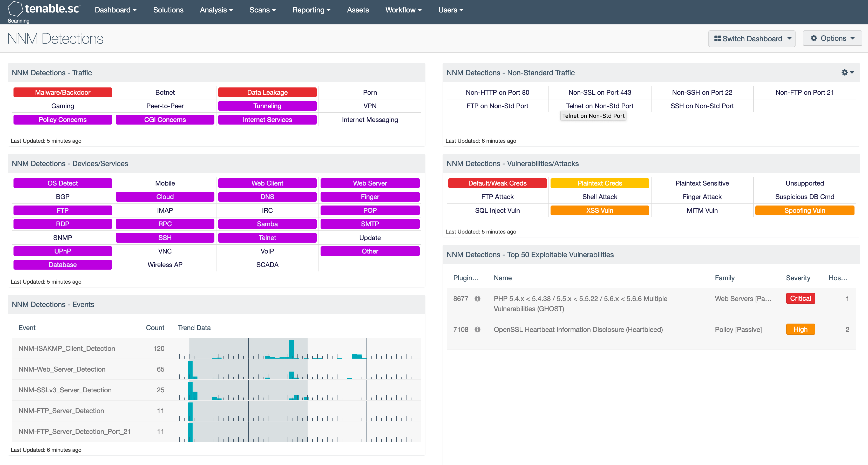Click the Data Leakage traffic icon
Viewport: 868px width, 465px height.
268,92
